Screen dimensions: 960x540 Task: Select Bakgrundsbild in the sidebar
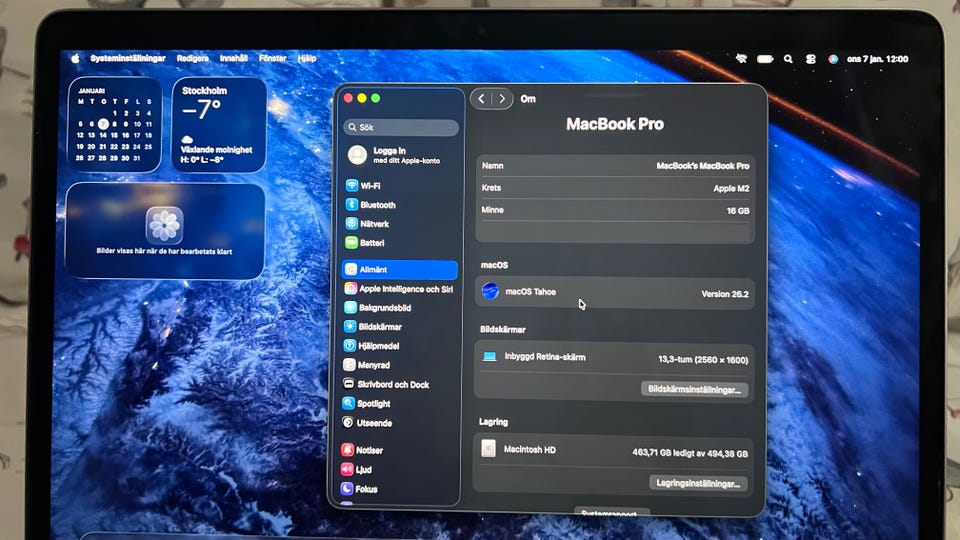[384, 308]
